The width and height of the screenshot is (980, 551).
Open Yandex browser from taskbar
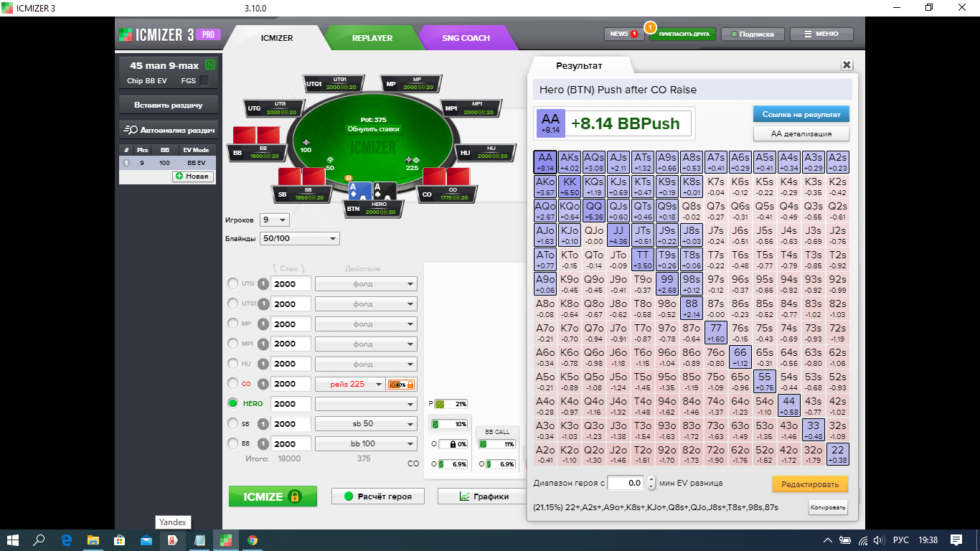[173, 540]
